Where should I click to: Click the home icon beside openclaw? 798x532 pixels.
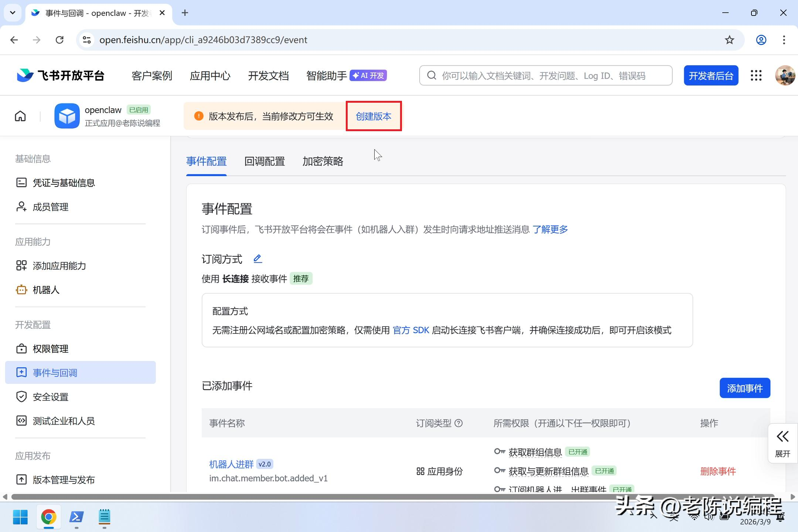(20, 116)
